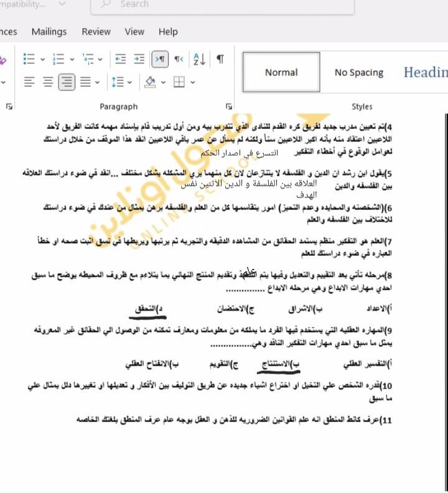Toggle Center alignment
Viewport: 448px width, 493px height.
[48, 82]
